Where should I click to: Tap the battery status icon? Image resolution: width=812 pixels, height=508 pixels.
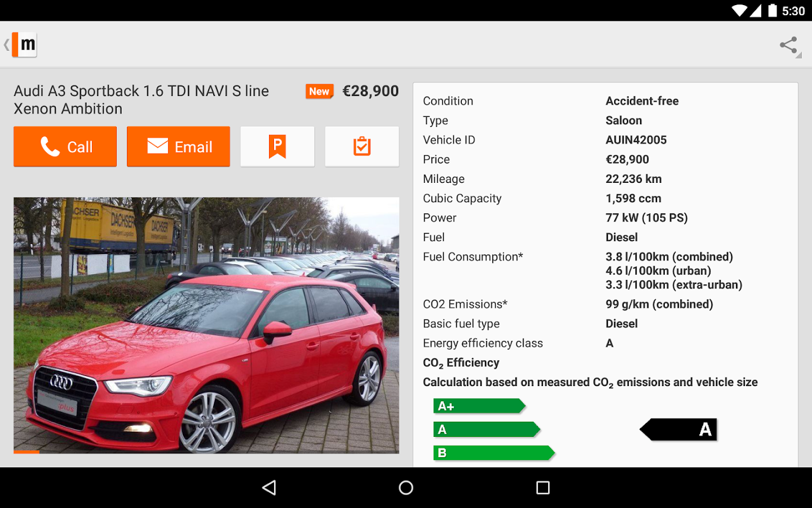pyautogui.click(x=772, y=11)
